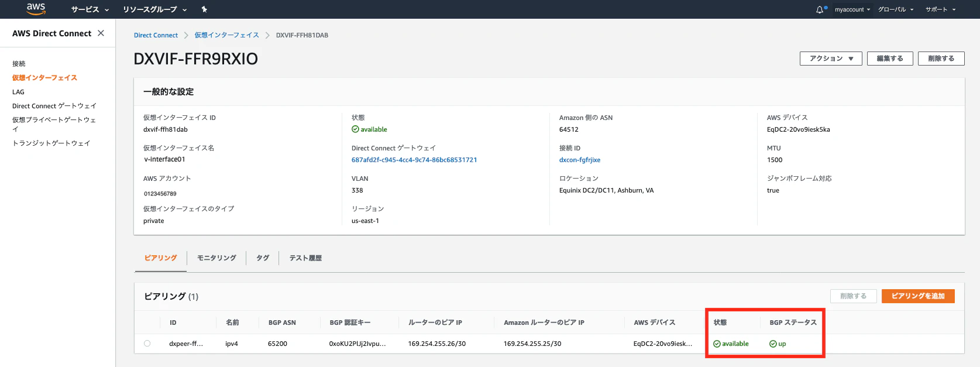The height and width of the screenshot is (367, 980).
Task: Switch to the ピアリング tab
Action: pos(161,258)
